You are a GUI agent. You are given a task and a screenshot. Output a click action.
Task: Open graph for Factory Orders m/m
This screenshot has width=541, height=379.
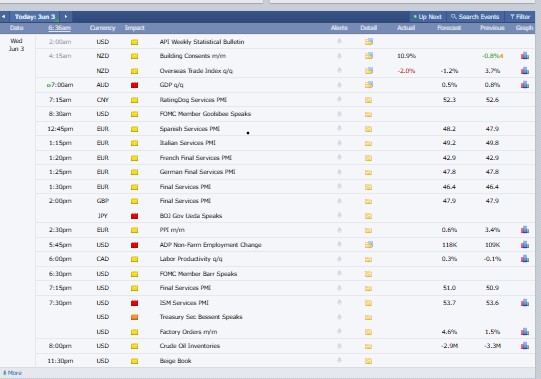click(x=525, y=332)
